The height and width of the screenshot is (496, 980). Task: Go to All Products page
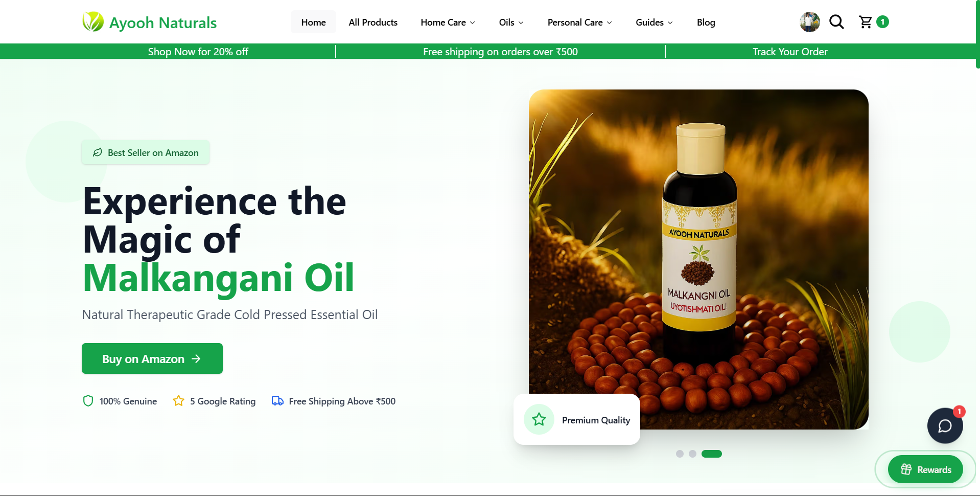[373, 22]
